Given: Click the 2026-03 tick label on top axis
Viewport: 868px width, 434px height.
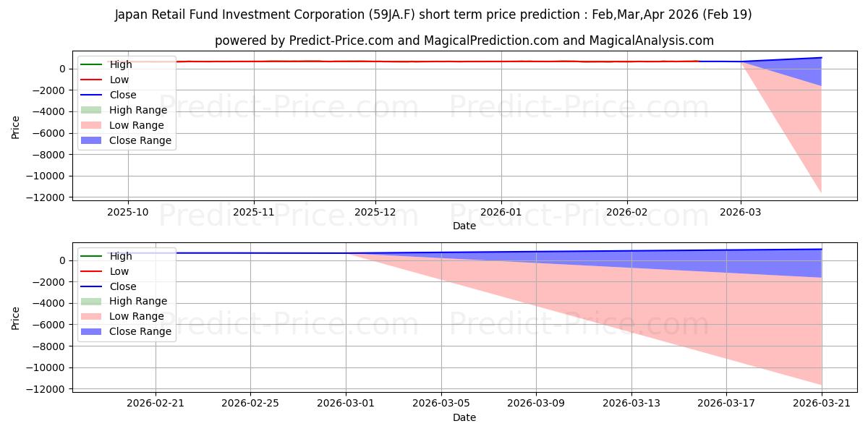Looking at the screenshot, I should coord(741,212).
